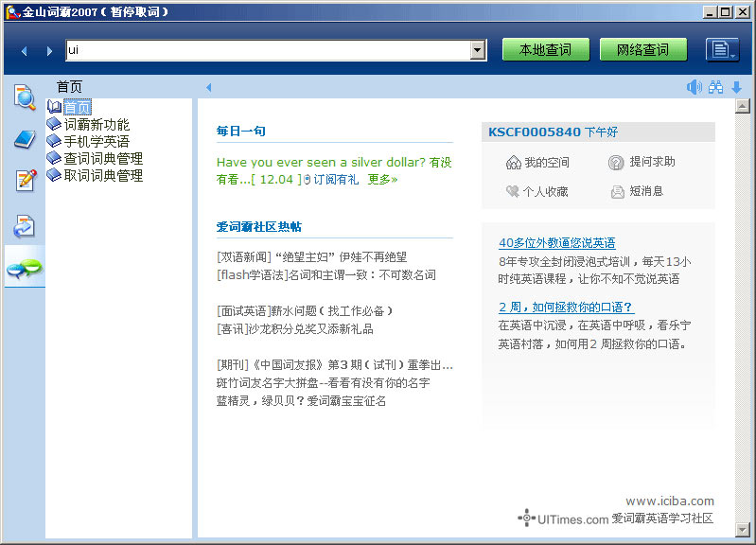Click the open book icon beside 首页
The image size is (756, 545).
click(x=54, y=107)
